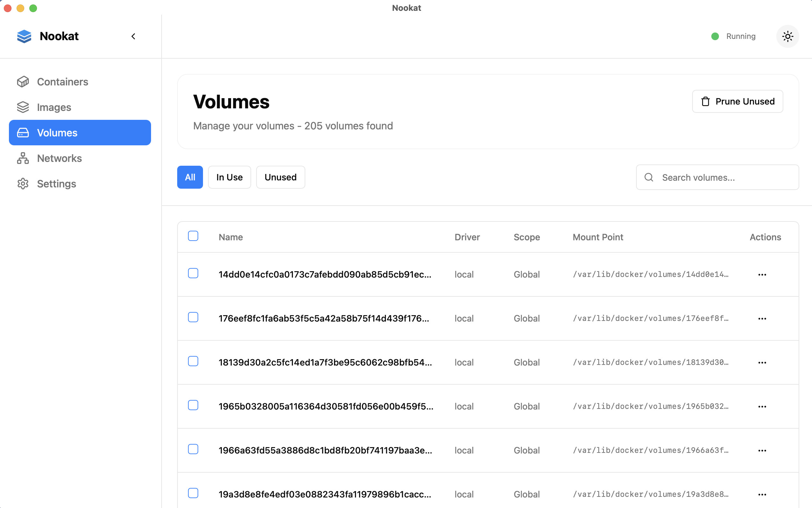
Task: Open Images via its layers icon
Action: tap(23, 107)
